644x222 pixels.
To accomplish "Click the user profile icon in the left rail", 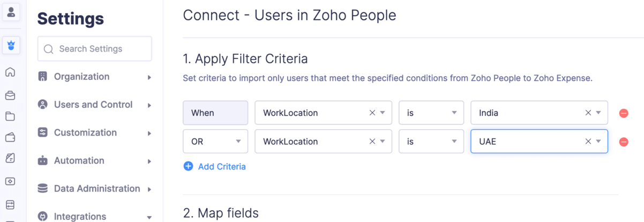I will [11, 12].
